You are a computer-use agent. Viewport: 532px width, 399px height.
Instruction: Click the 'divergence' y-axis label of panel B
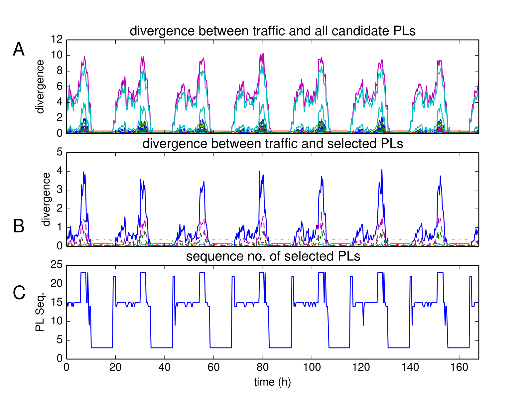click(x=46, y=199)
